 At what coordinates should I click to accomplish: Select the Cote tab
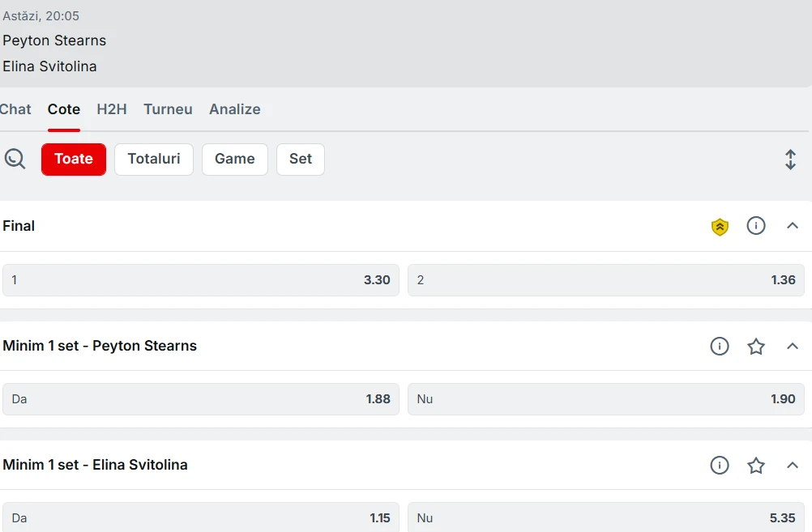[x=64, y=109]
